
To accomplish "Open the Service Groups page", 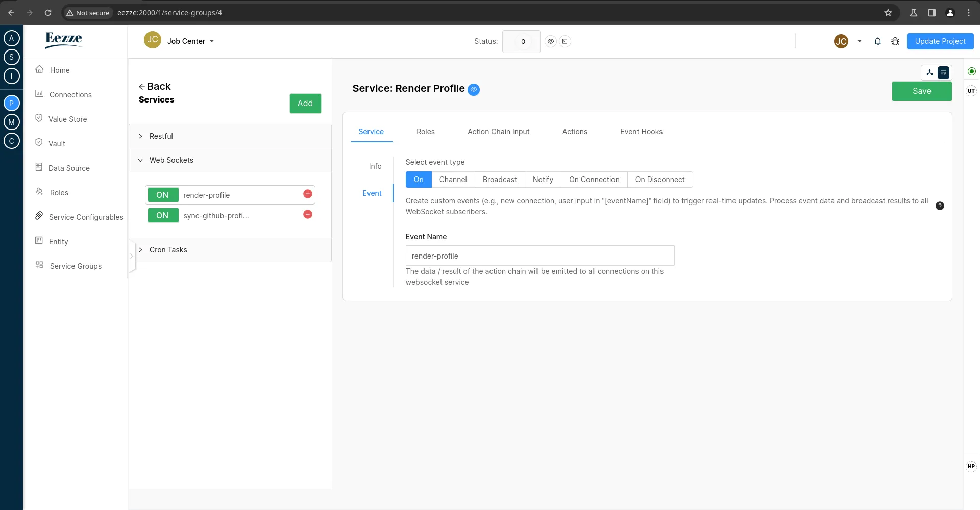I will [x=75, y=266].
